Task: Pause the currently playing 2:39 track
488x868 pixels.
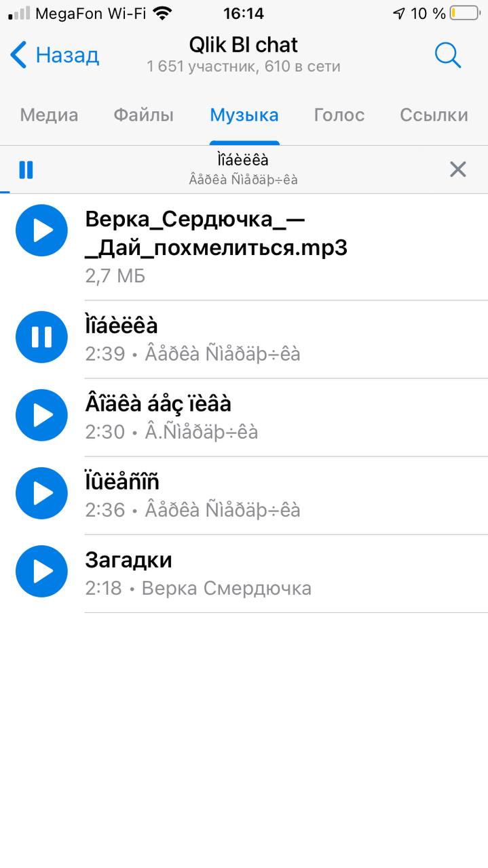Action: [x=41, y=337]
